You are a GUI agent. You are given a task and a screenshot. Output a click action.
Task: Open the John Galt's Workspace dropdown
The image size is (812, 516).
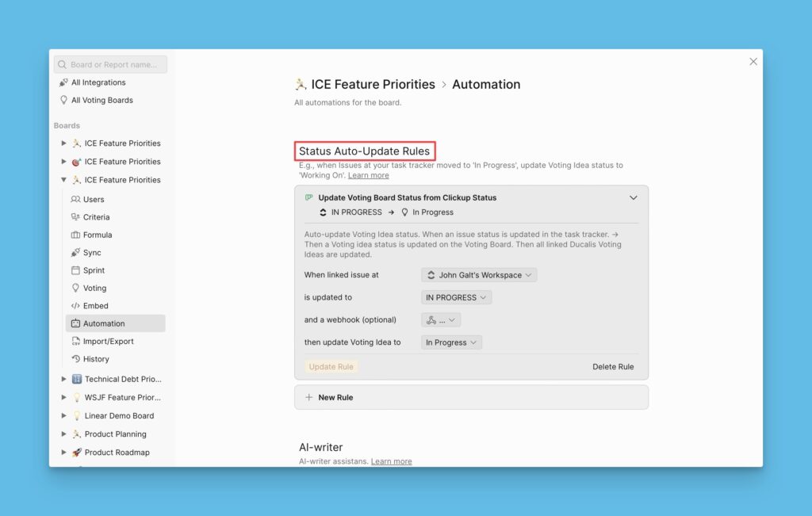coord(478,274)
